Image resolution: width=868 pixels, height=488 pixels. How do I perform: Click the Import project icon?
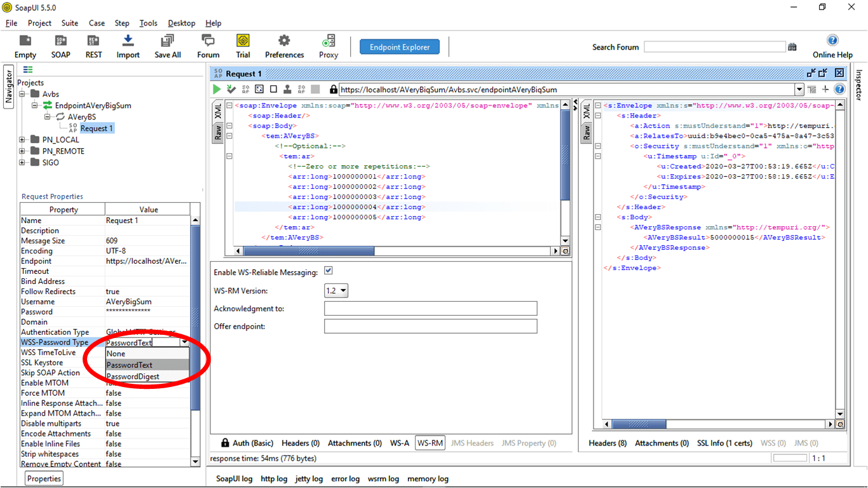(x=127, y=46)
